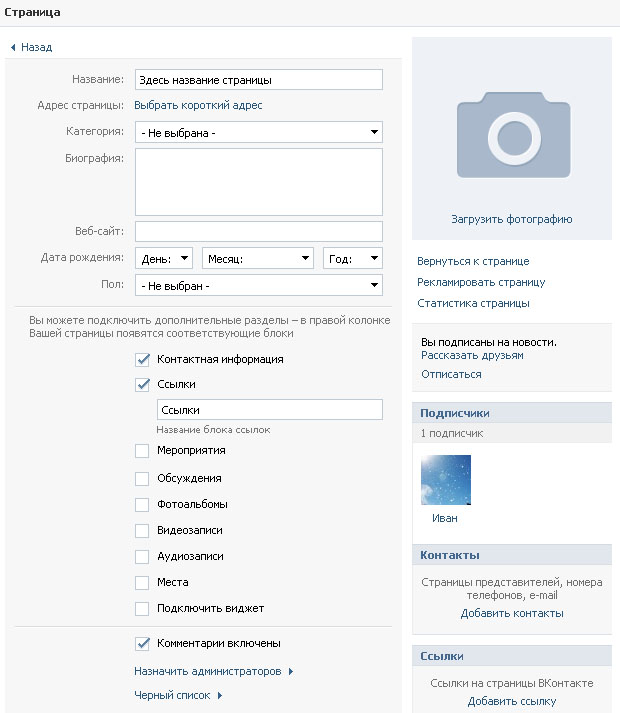
Task: Open Статистика страницы link
Action: coord(473,303)
